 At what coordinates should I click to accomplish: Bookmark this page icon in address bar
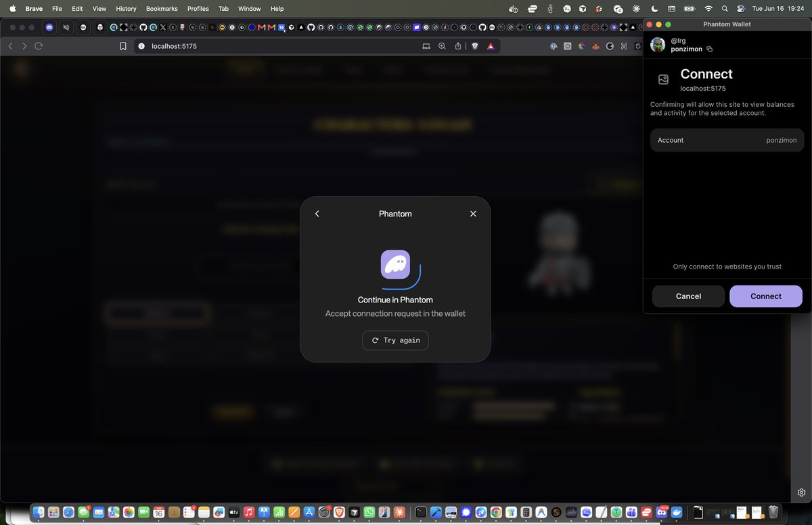tap(122, 46)
